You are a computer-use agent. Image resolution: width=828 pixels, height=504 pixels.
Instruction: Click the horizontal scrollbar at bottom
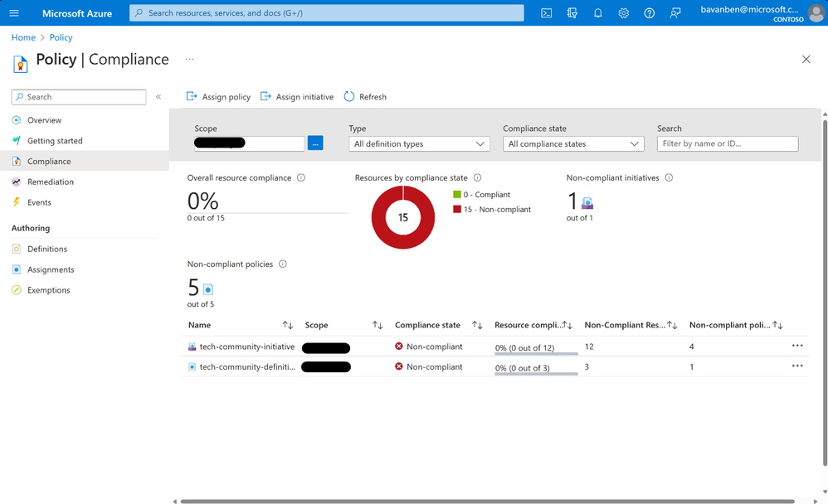coord(487,501)
